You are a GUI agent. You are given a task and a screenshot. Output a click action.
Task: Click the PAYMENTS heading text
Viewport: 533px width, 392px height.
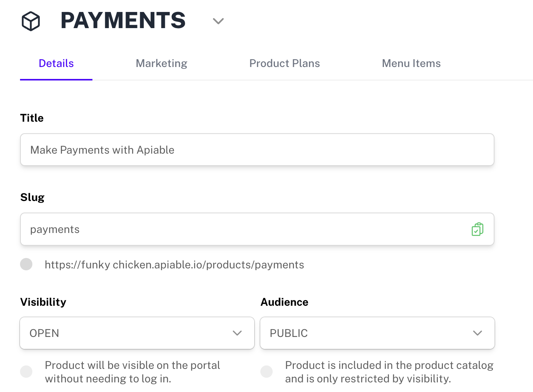click(x=123, y=20)
